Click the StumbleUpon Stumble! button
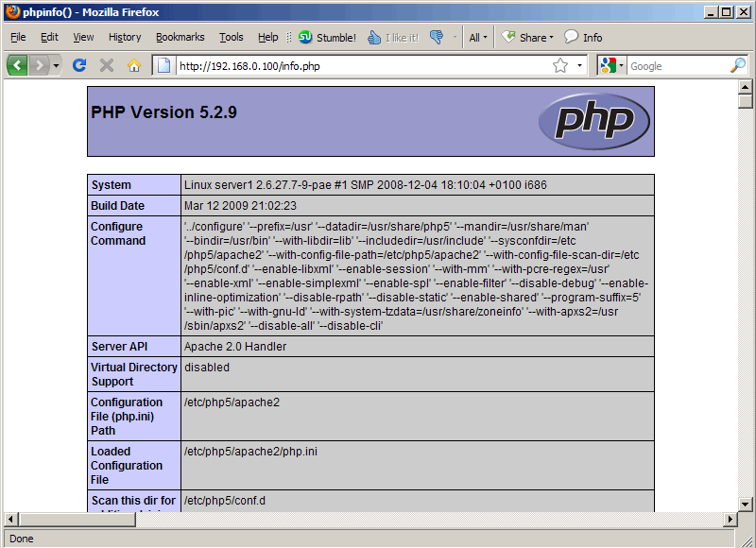Screen dimensions: 756x548 (x=327, y=37)
